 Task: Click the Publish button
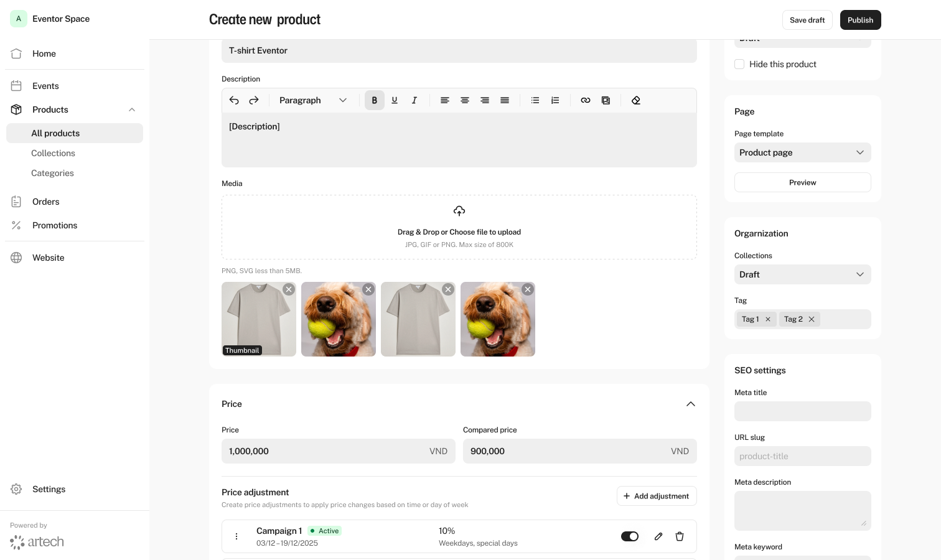click(860, 20)
